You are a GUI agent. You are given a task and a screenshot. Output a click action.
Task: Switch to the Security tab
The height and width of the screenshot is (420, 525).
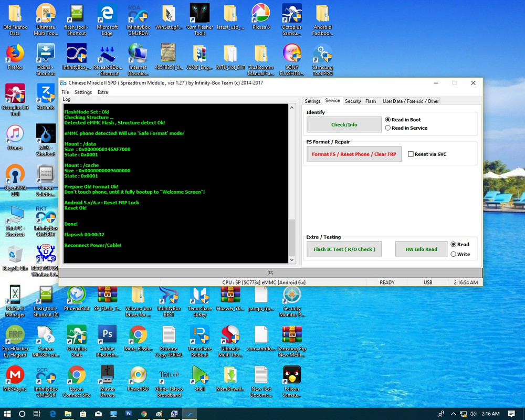coord(353,101)
